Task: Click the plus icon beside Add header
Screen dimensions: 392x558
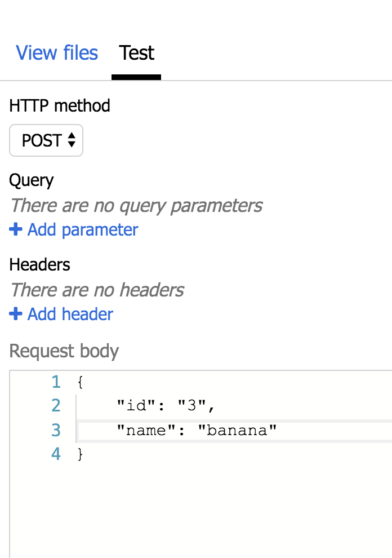Action: point(16,314)
